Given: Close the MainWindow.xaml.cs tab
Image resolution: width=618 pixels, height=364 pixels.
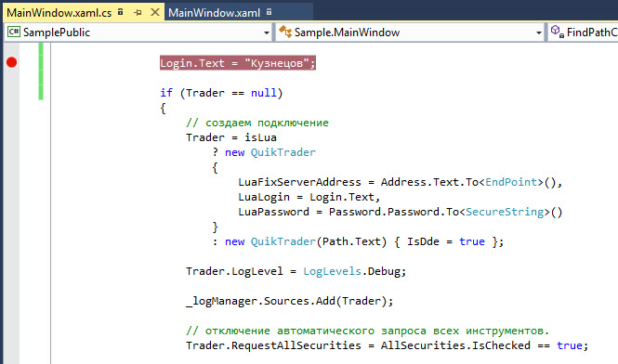Looking at the screenshot, I should tap(155, 12).
